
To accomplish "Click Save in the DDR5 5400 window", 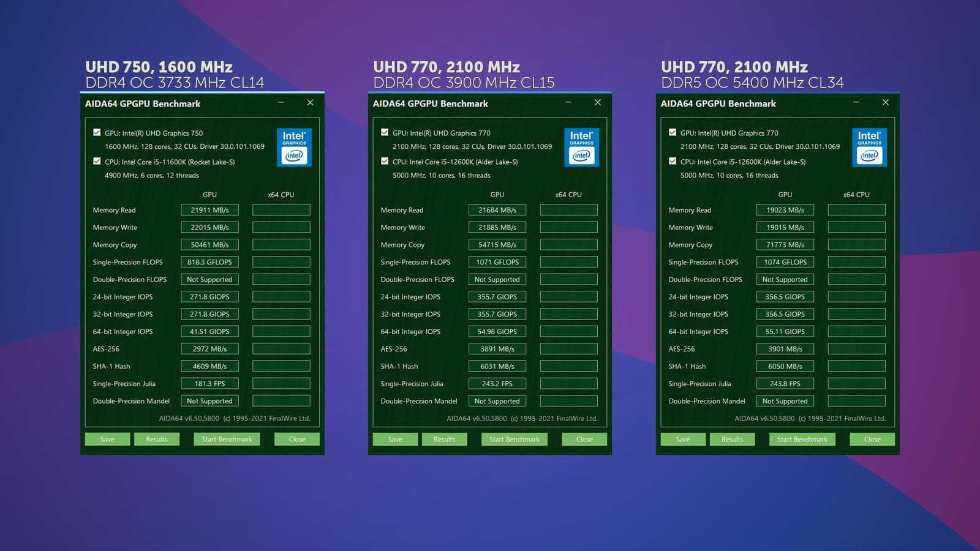I will click(683, 439).
